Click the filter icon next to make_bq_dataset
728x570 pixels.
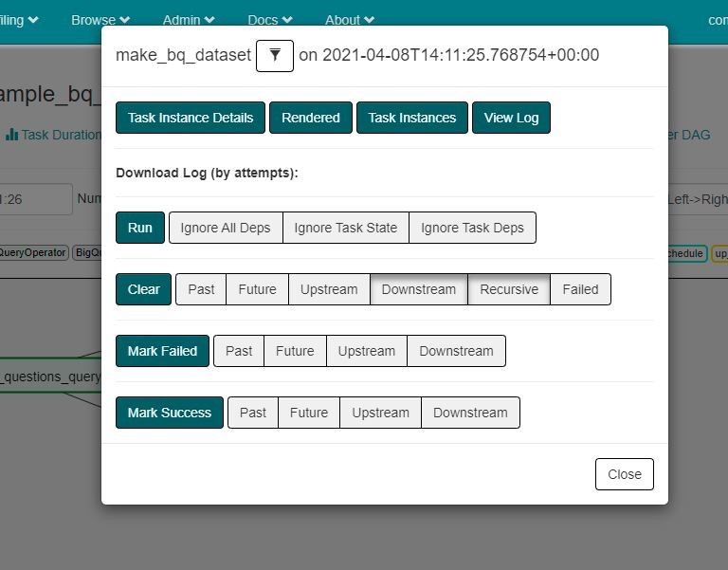tap(275, 56)
